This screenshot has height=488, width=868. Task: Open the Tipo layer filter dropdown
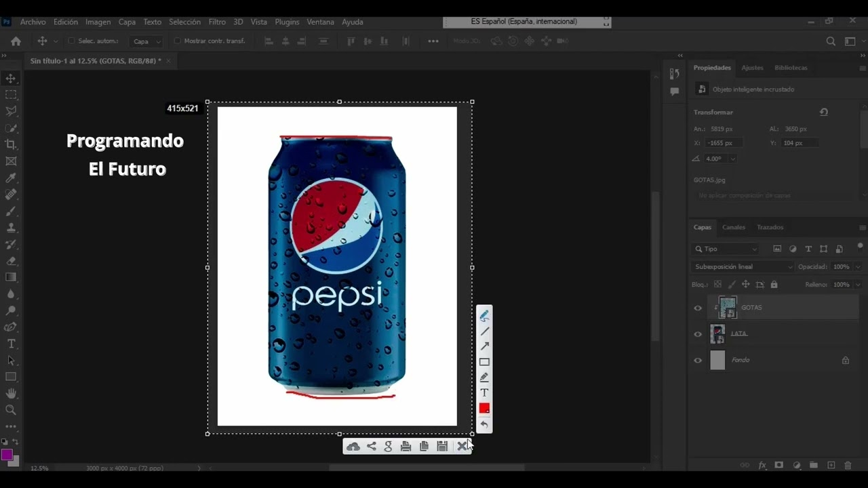726,249
